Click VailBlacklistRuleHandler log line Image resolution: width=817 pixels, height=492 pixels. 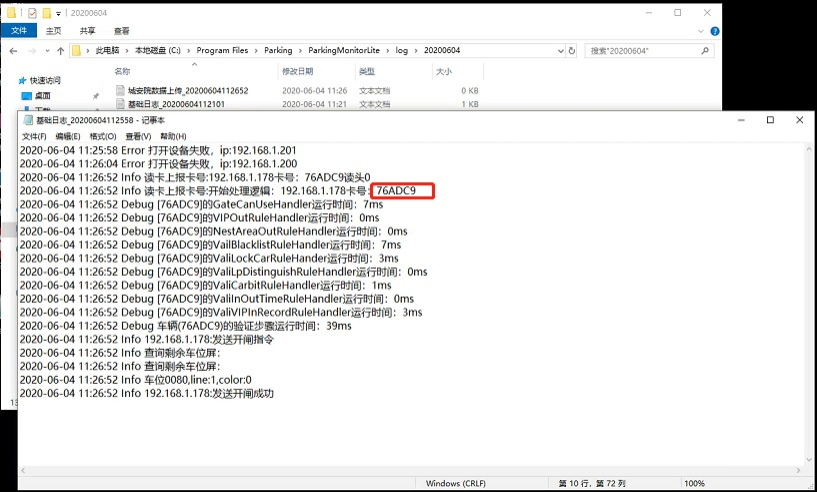[x=211, y=245]
